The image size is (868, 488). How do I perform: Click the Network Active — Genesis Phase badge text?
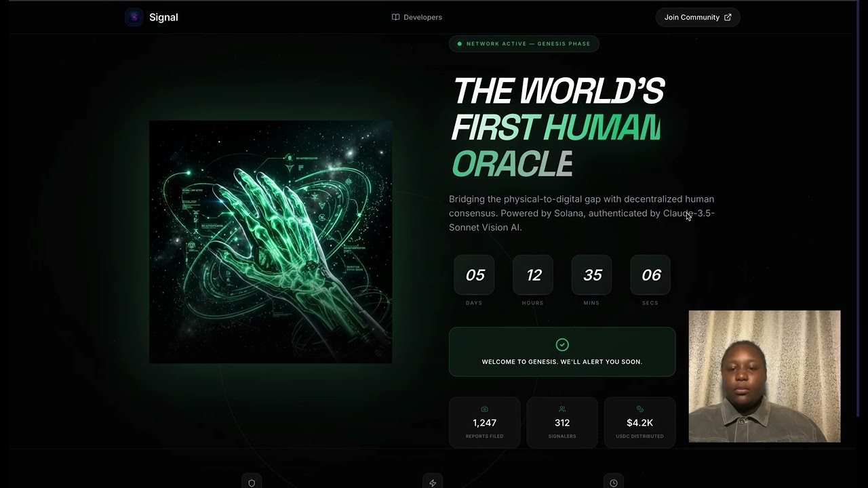coord(528,44)
